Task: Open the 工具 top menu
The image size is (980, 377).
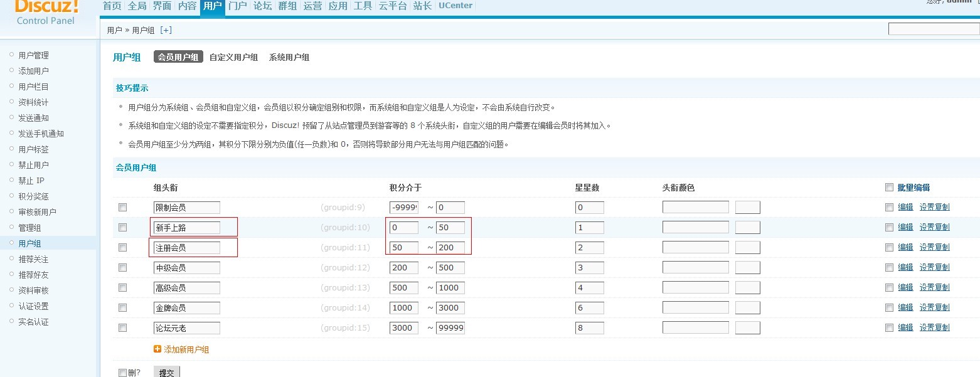Action: tap(363, 6)
